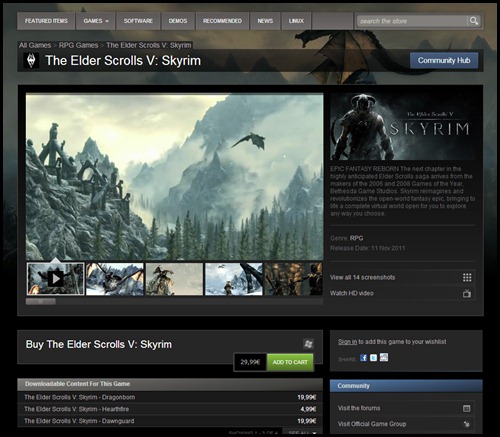
Task: Click the Skyrim header banner image
Action: (403, 126)
